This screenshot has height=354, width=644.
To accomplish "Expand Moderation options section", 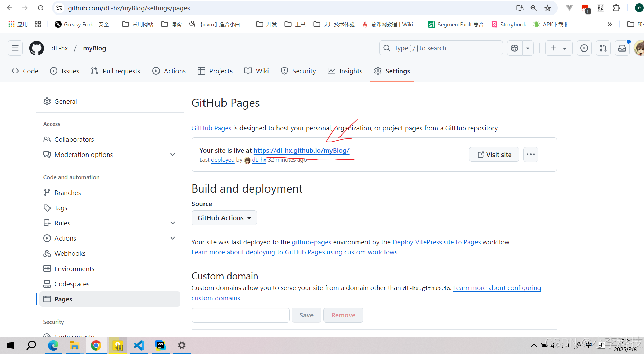I will (x=110, y=155).
